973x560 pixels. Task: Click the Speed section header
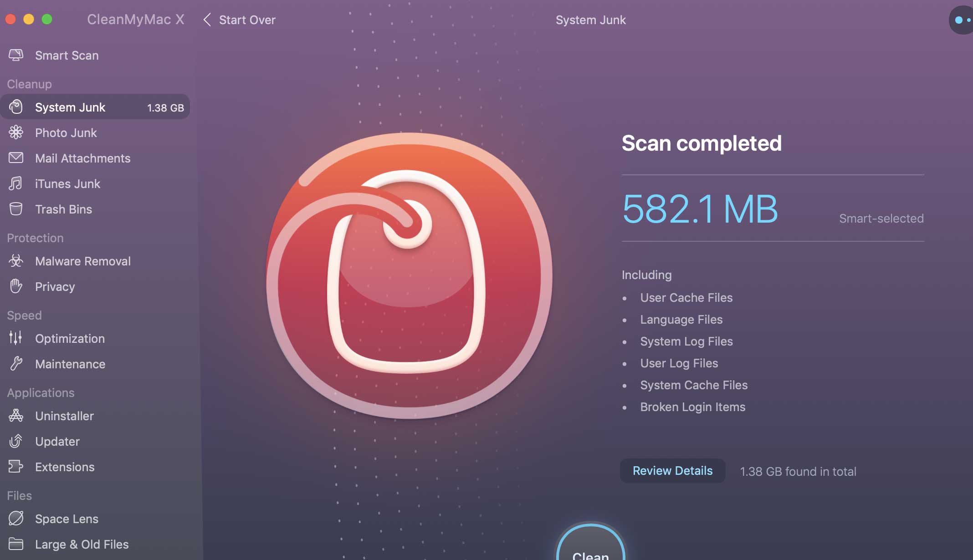pyautogui.click(x=25, y=316)
